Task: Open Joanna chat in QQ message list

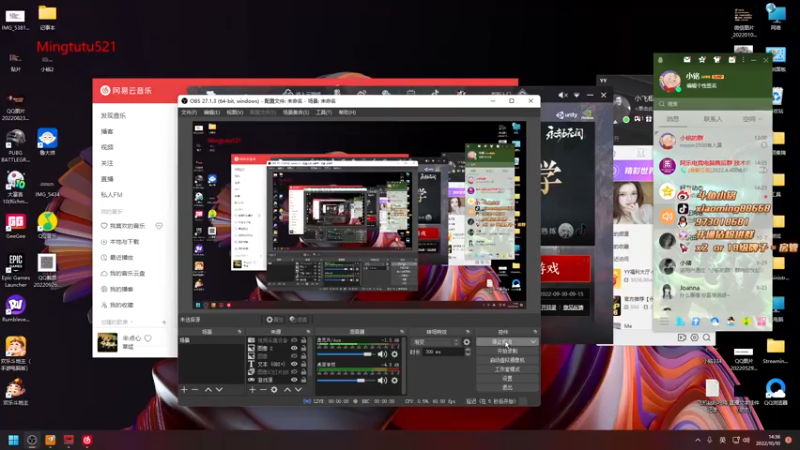Action: pos(712,291)
